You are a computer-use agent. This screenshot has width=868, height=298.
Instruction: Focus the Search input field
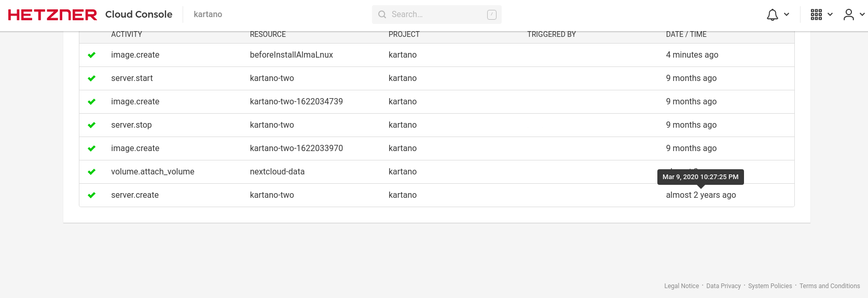point(436,15)
